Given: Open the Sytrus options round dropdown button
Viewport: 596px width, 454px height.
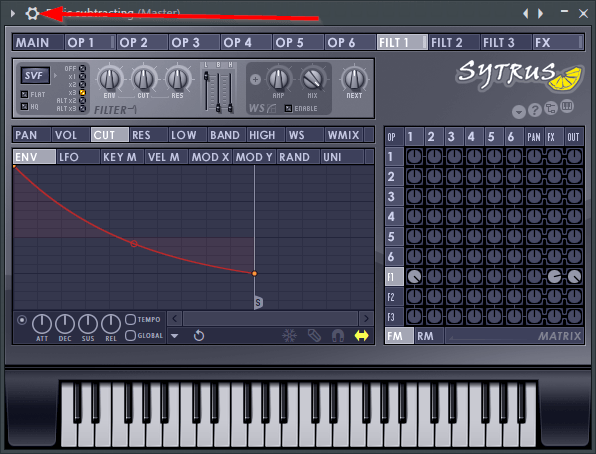Looking at the screenshot, I should pyautogui.click(x=518, y=112).
